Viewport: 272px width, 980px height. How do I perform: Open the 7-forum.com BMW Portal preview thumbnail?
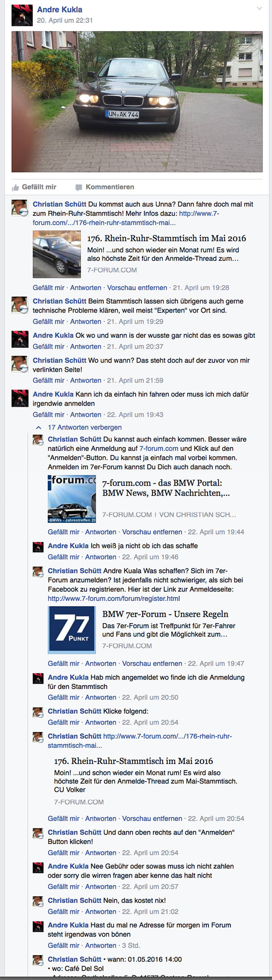[x=72, y=499]
